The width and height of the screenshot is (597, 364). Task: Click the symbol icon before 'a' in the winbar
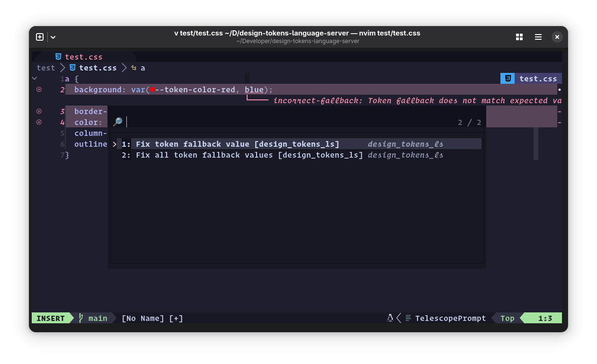point(134,67)
